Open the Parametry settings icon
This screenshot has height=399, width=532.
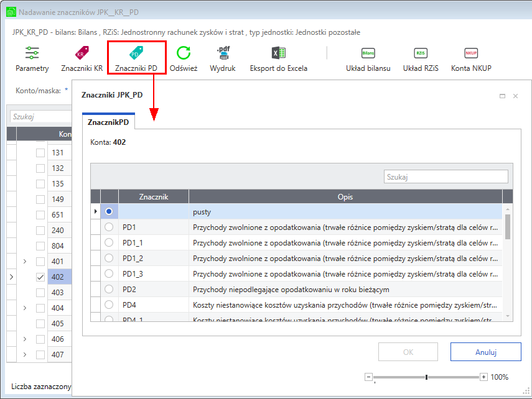tap(32, 53)
